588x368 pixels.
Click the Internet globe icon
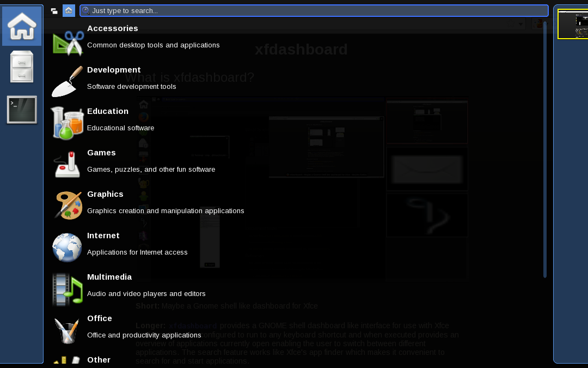[68, 248]
